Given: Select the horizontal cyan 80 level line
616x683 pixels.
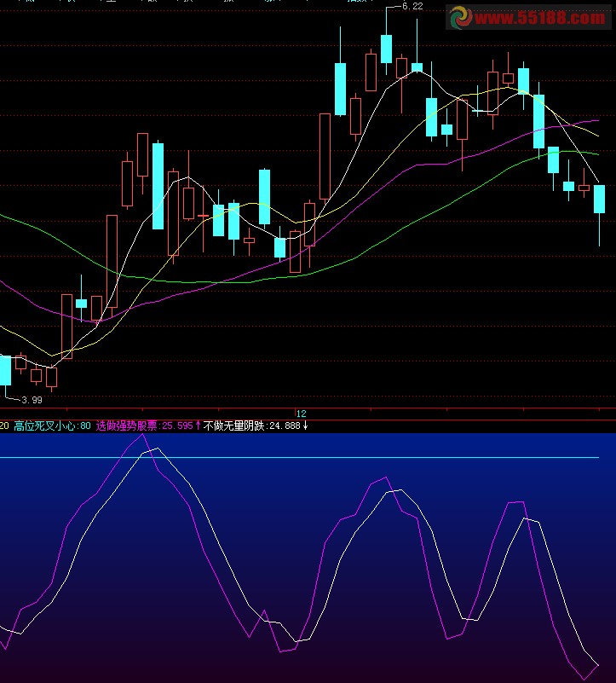Looking at the screenshot, I should (341, 458).
